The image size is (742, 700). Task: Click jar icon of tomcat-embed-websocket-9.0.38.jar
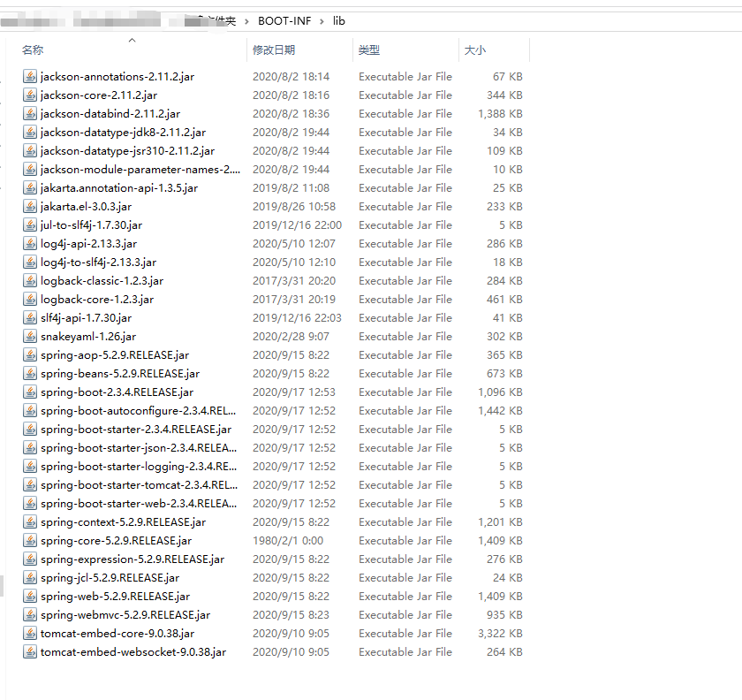[x=30, y=651]
